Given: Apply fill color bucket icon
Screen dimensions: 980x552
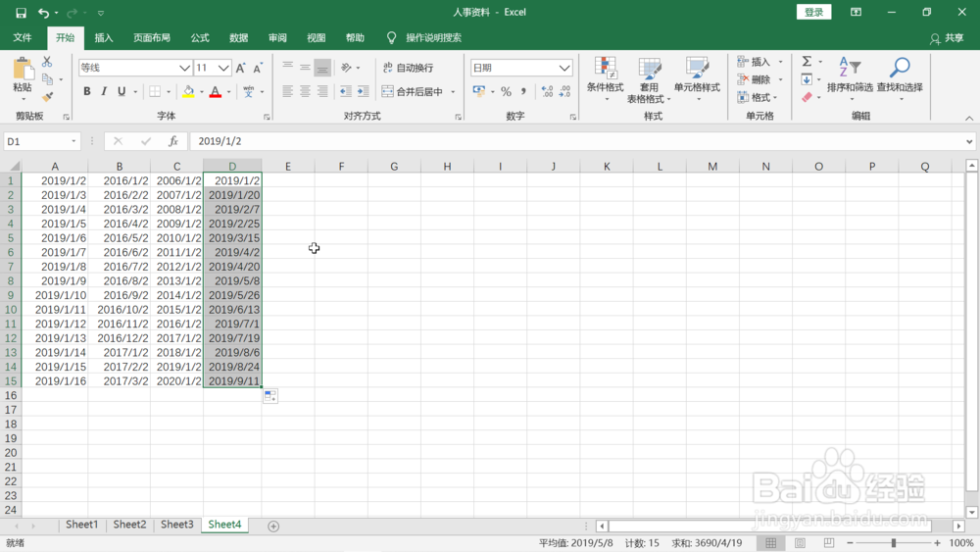Looking at the screenshot, I should [188, 92].
